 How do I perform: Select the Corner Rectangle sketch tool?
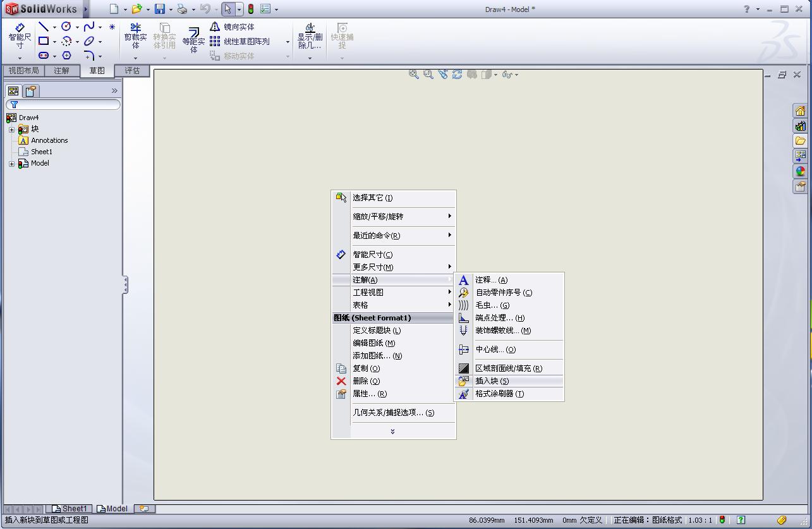click(x=44, y=41)
